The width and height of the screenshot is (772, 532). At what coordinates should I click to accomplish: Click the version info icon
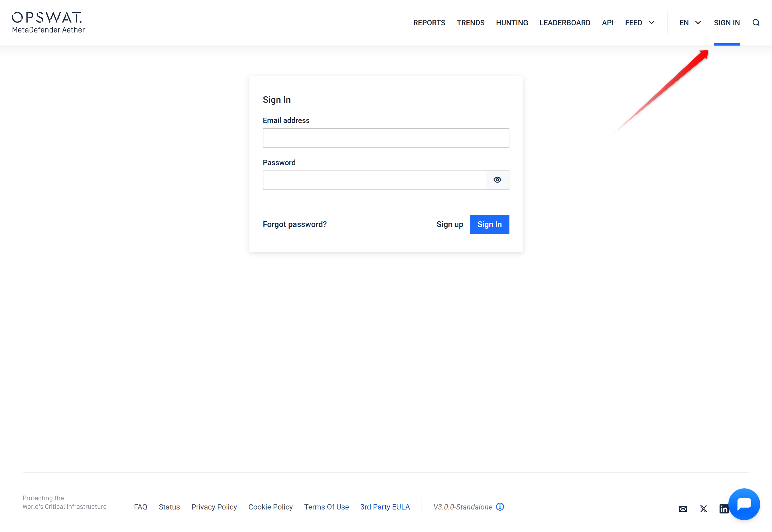[500, 507]
